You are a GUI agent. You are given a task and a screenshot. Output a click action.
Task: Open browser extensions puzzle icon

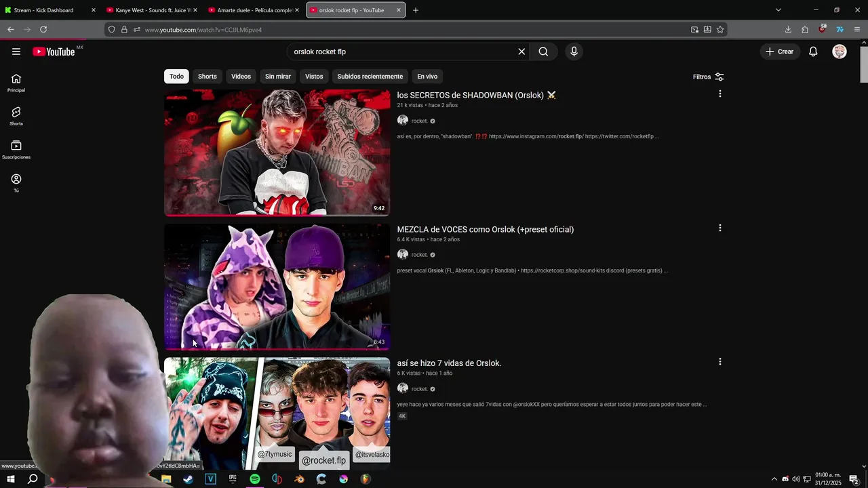coord(805,29)
